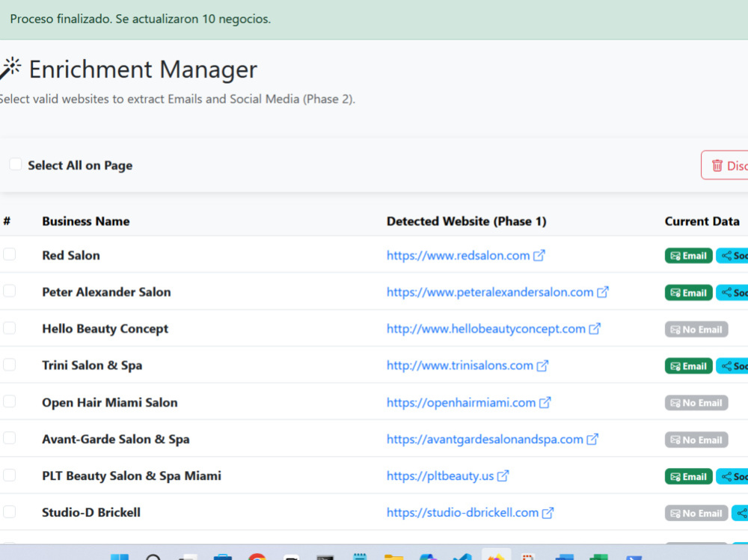
Task: Click No Email badge for Studio-D Brickell
Action: pos(696,513)
